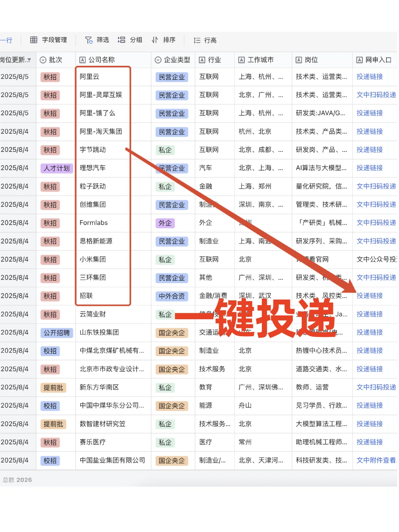
Task: Select company cell 粒子跃动
Action: (113, 186)
